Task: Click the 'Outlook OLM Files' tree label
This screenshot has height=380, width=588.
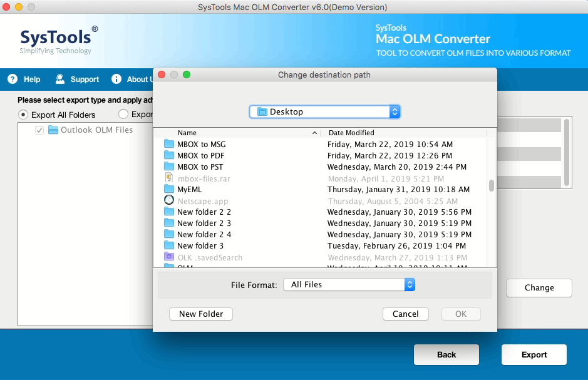Action: (x=97, y=130)
